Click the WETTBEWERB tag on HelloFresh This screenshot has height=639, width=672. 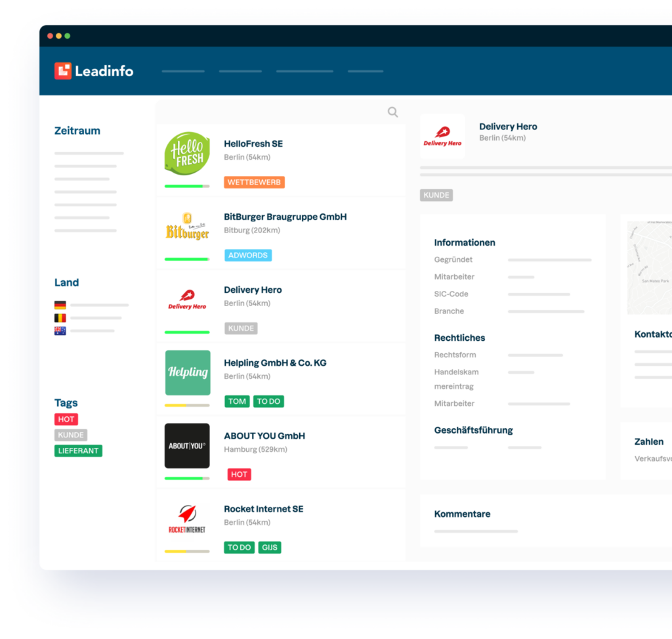(x=254, y=183)
